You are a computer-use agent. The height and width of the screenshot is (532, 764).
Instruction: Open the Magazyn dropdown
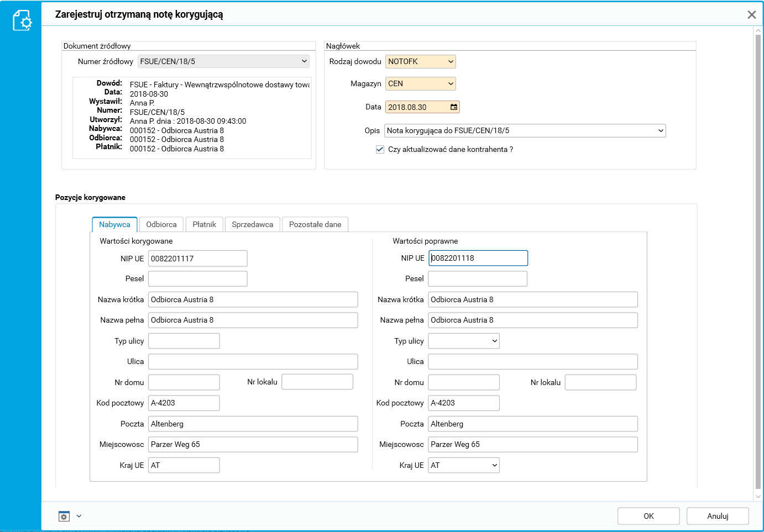click(451, 84)
